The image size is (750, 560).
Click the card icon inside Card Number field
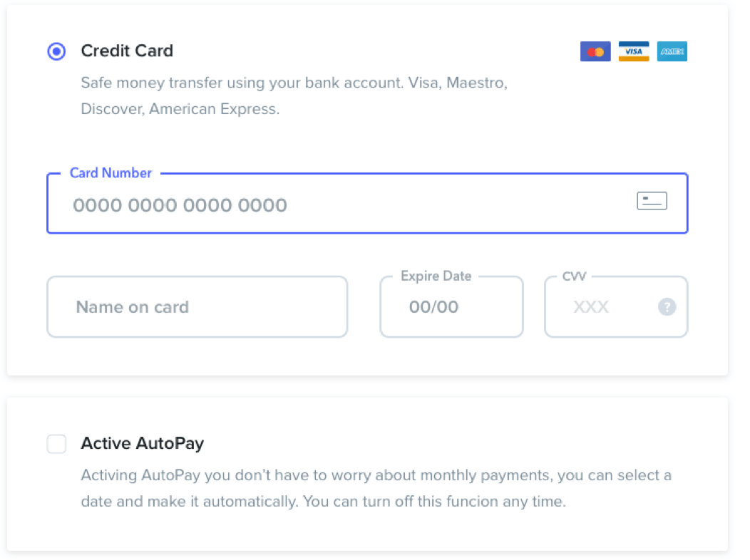tap(651, 200)
